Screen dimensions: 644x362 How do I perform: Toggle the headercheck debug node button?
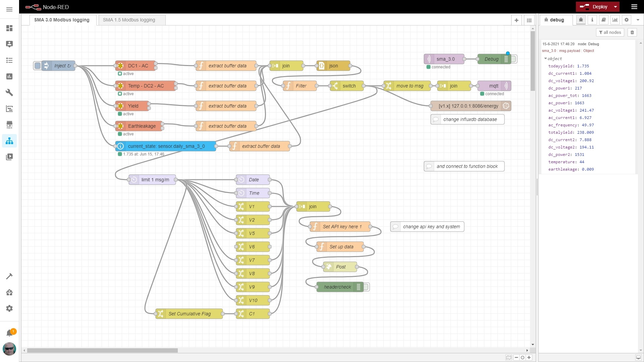[366, 287]
